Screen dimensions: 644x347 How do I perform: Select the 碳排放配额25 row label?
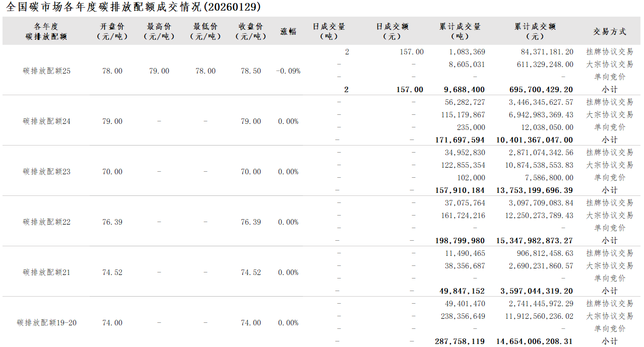pos(47,71)
